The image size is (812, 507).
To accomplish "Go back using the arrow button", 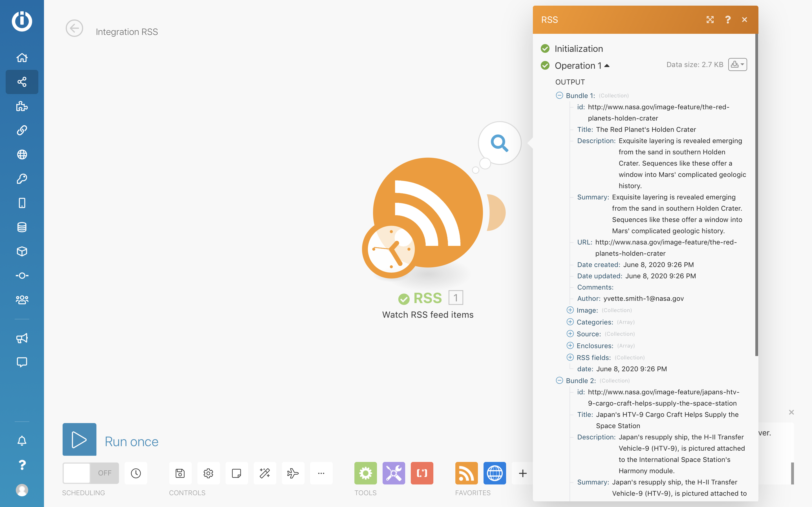I will (74, 28).
